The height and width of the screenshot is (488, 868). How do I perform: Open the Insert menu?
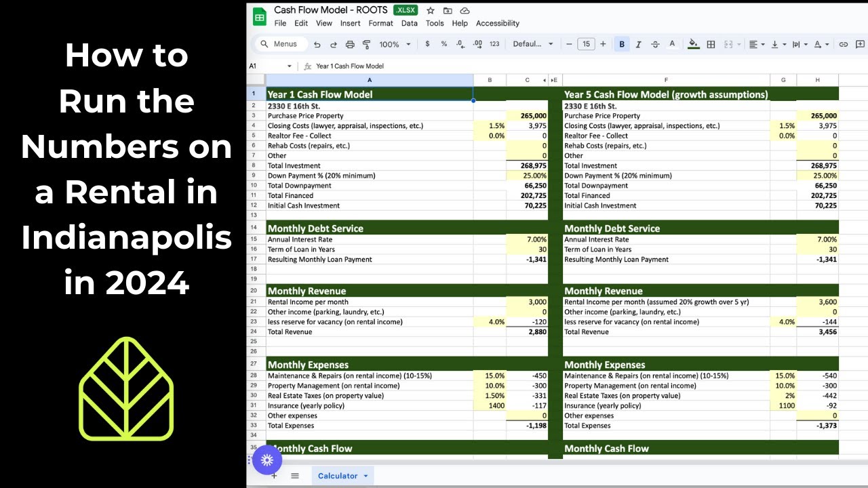[x=351, y=23]
